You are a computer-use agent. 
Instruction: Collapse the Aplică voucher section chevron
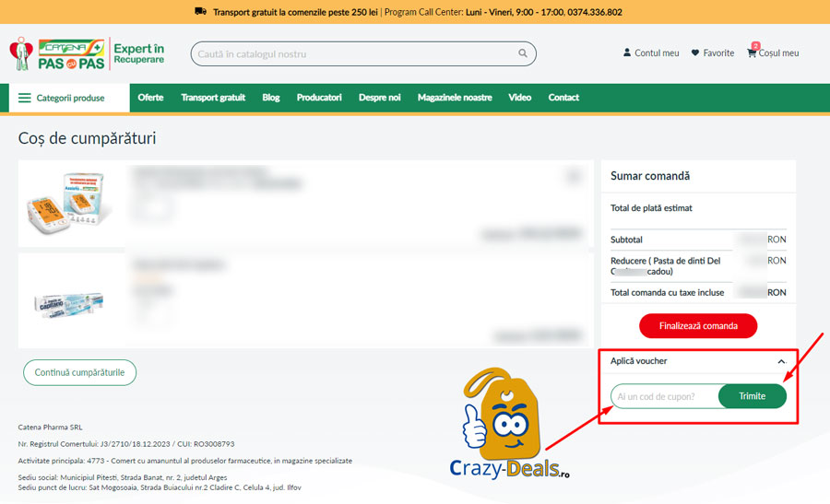781,361
